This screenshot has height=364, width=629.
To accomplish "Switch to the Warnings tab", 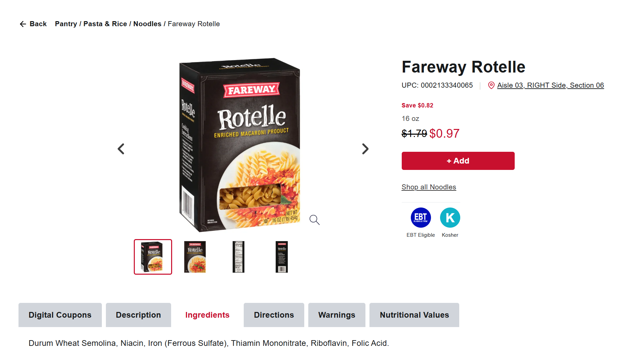I will tap(337, 315).
